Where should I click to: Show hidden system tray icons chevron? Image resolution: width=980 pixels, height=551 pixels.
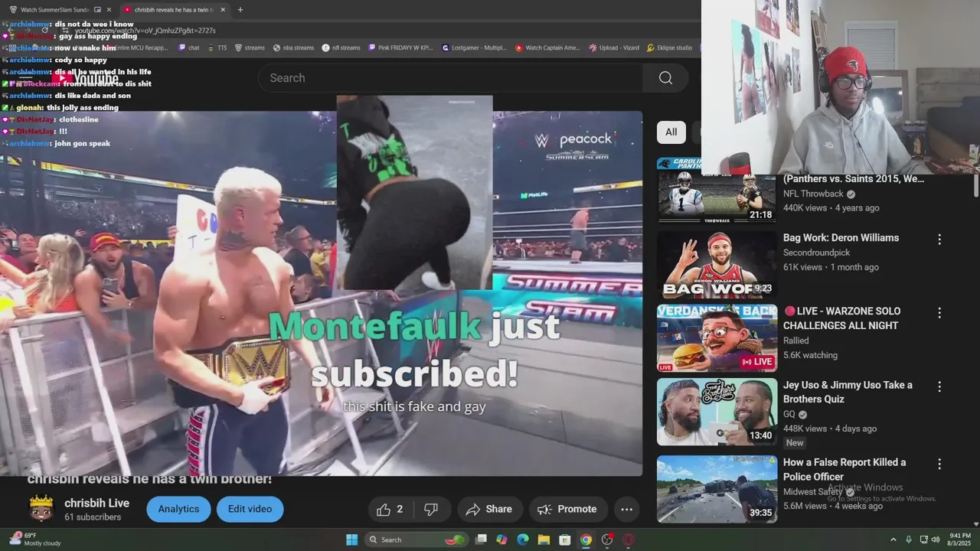(893, 540)
